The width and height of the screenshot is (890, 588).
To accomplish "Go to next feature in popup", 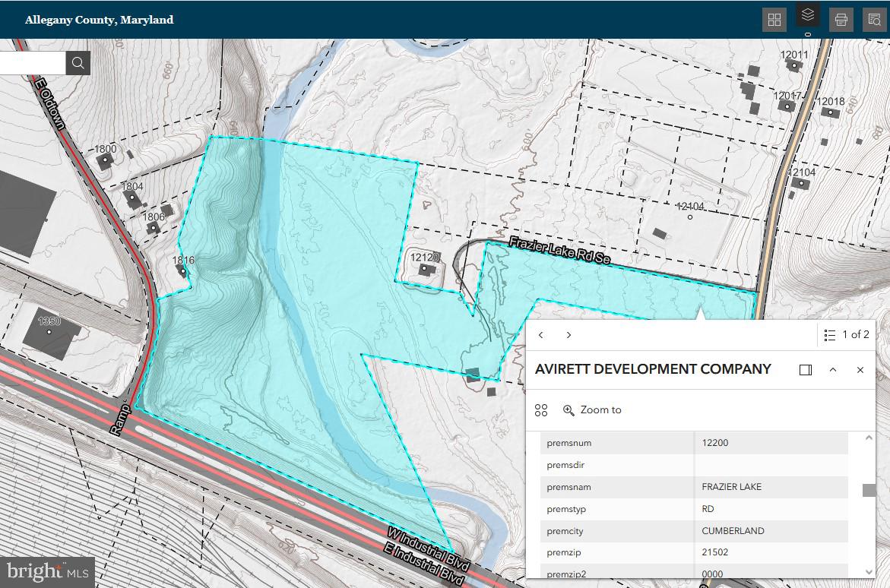I will pyautogui.click(x=569, y=335).
